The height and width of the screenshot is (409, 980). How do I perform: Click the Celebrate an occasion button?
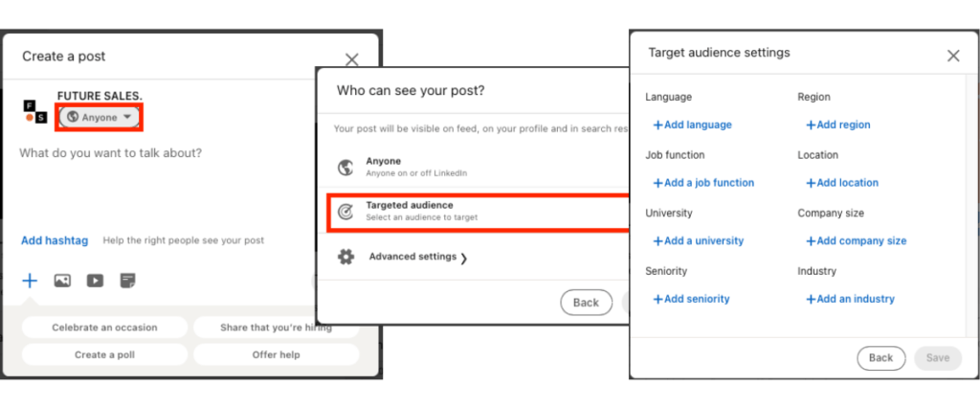pyautogui.click(x=104, y=328)
